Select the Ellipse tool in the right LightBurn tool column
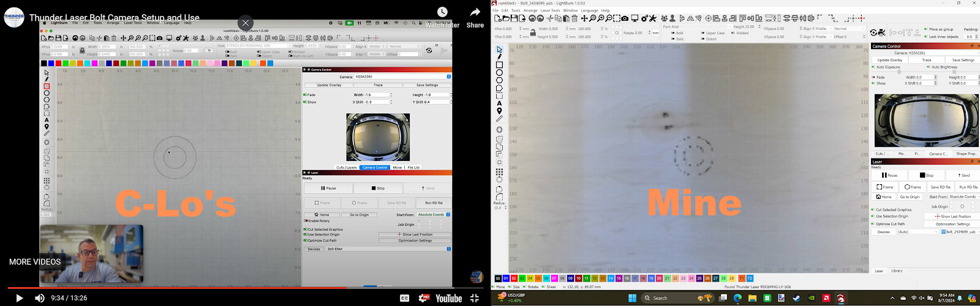980x306 pixels. click(x=500, y=73)
